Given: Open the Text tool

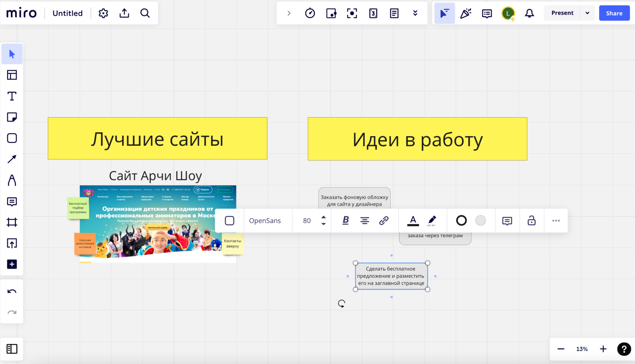Looking at the screenshot, I should [x=12, y=96].
